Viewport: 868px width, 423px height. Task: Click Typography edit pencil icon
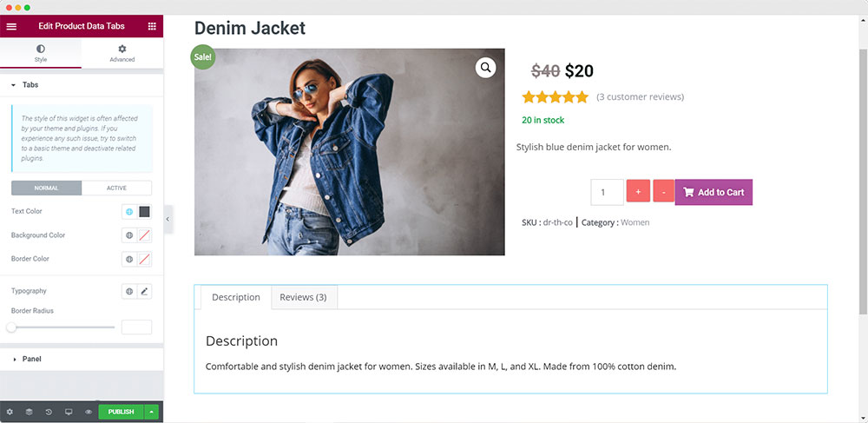point(144,291)
